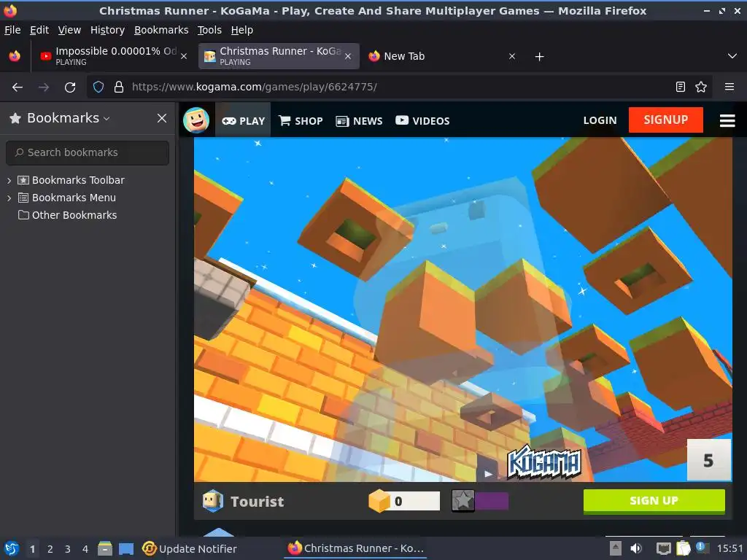Open the Tools menu
747x560 pixels.
coord(209,30)
